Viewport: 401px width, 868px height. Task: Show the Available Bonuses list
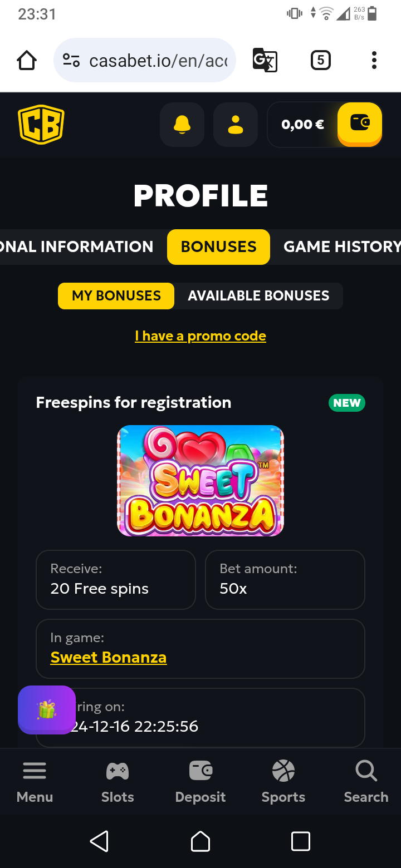[x=258, y=295]
